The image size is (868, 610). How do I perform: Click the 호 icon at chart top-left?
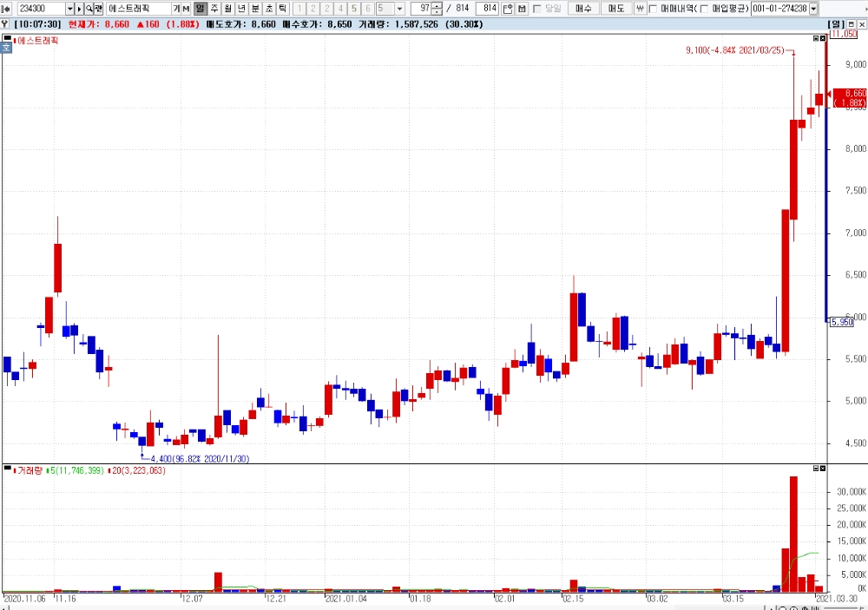click(x=6, y=48)
